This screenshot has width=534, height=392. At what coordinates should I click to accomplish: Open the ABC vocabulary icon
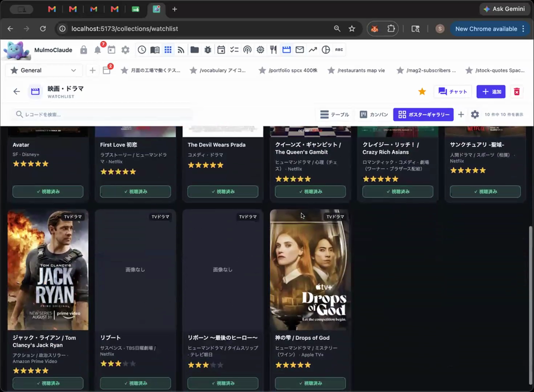(339, 50)
